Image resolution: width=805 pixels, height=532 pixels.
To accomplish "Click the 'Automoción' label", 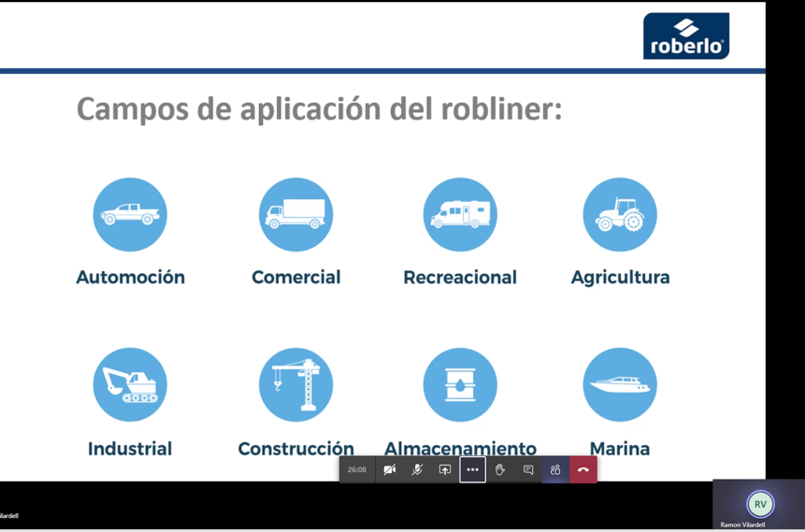I will tap(130, 278).
